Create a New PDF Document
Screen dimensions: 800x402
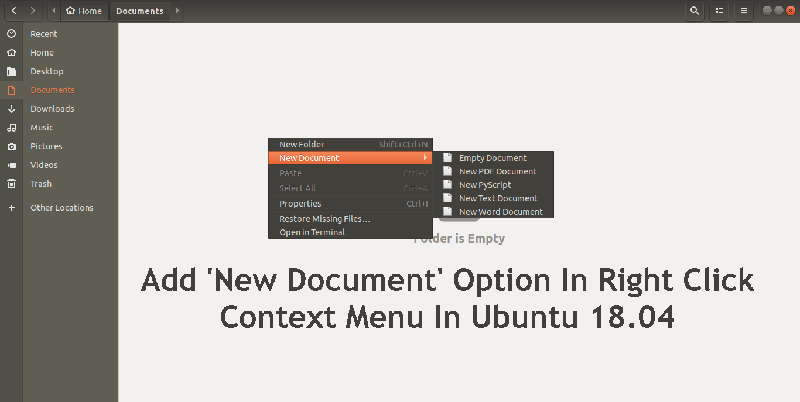click(x=493, y=171)
